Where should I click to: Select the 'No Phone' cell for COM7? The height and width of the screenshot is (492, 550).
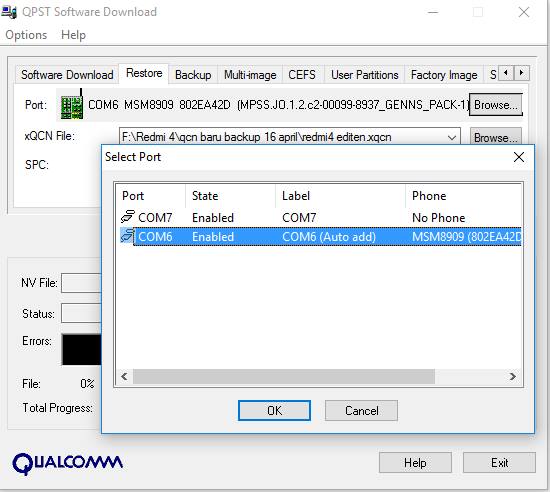(x=439, y=218)
